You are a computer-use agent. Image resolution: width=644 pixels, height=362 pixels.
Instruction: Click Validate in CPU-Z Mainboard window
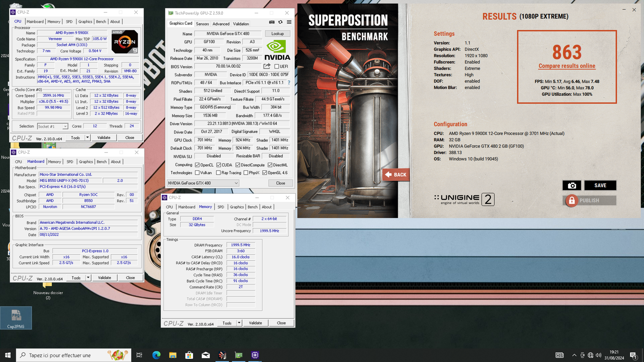105,278
